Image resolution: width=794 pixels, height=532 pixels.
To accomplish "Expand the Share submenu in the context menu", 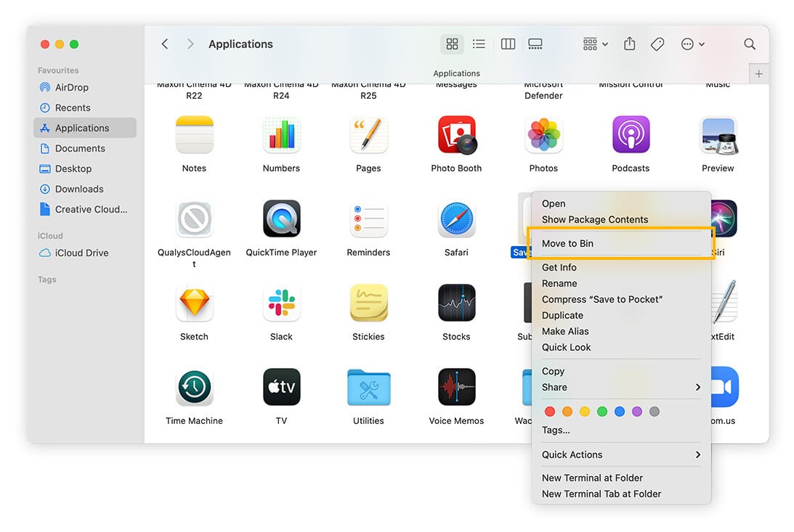I will (621, 387).
